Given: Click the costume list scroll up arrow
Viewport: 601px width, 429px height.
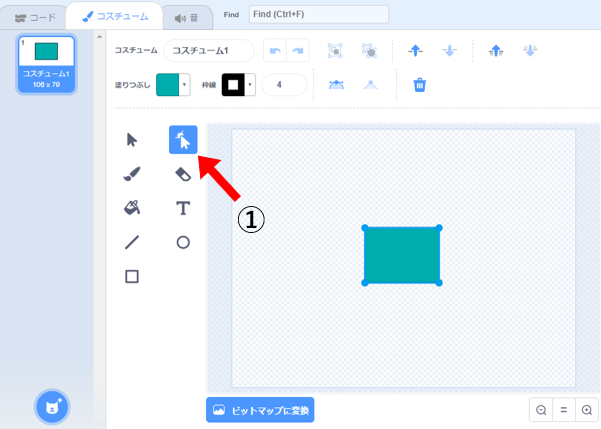Looking at the screenshot, I should (x=100, y=37).
